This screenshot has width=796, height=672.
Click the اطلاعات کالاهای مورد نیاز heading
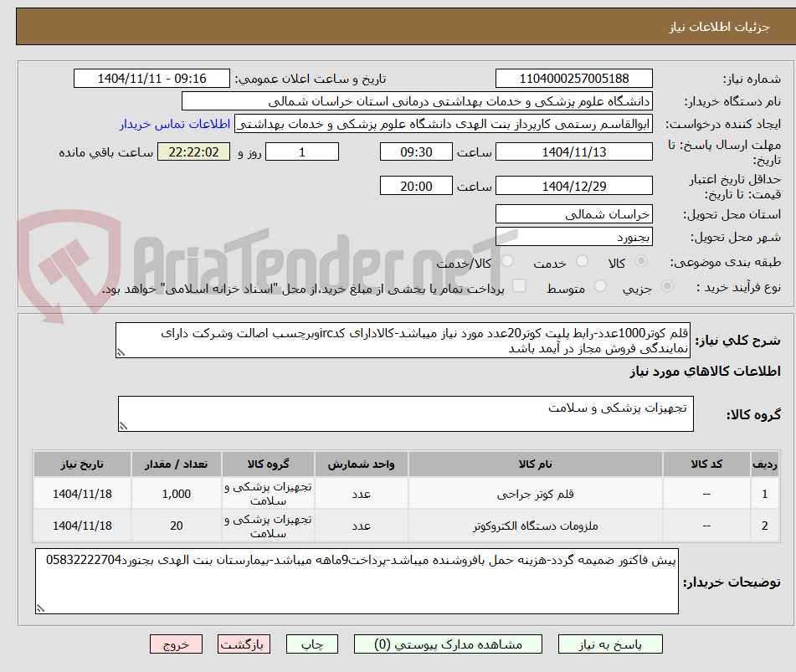coord(705,372)
